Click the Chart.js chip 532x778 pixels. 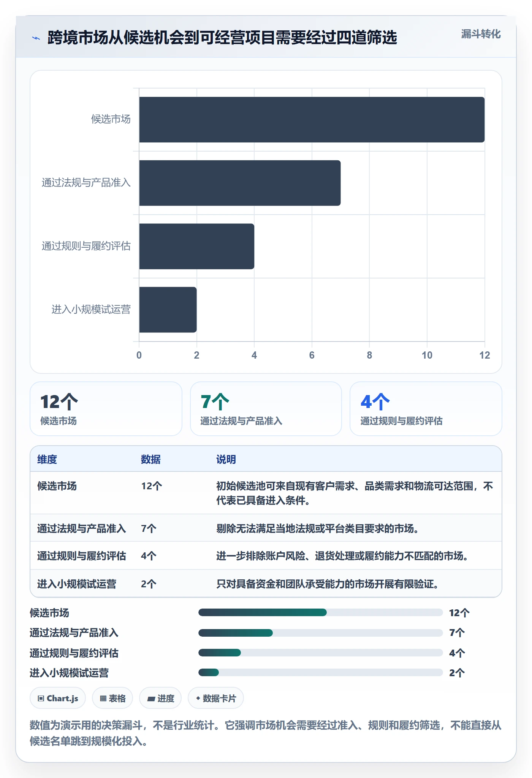click(58, 698)
